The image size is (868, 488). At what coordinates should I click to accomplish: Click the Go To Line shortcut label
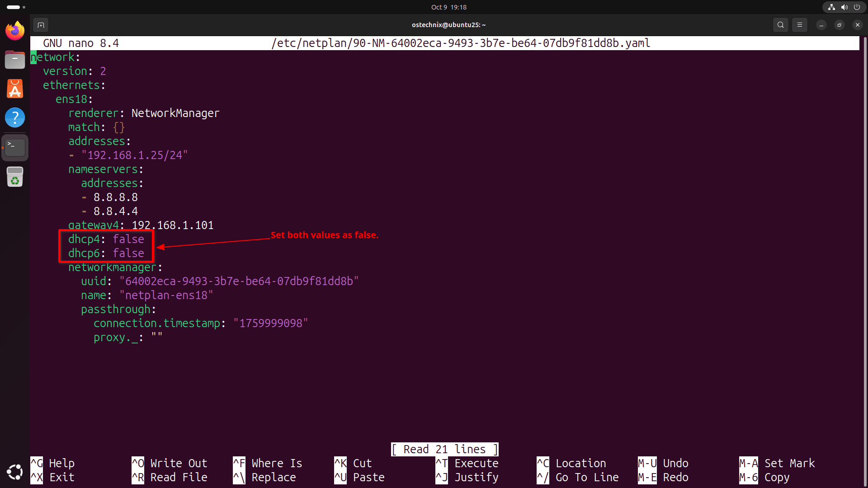pos(587,477)
